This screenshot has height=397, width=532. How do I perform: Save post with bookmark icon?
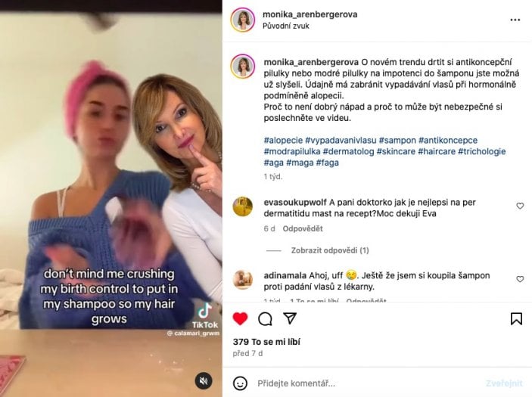(516, 318)
